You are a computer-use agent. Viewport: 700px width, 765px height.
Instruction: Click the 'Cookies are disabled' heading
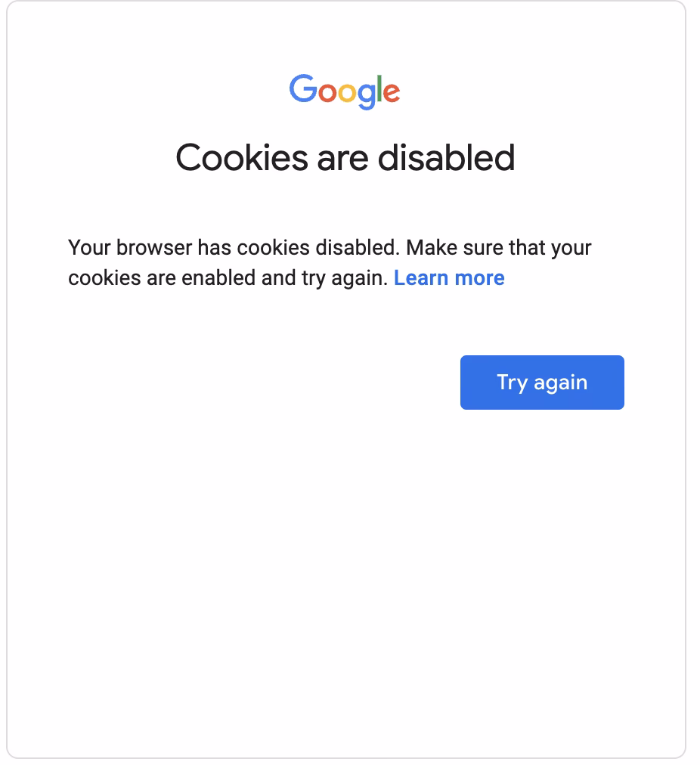coord(345,158)
